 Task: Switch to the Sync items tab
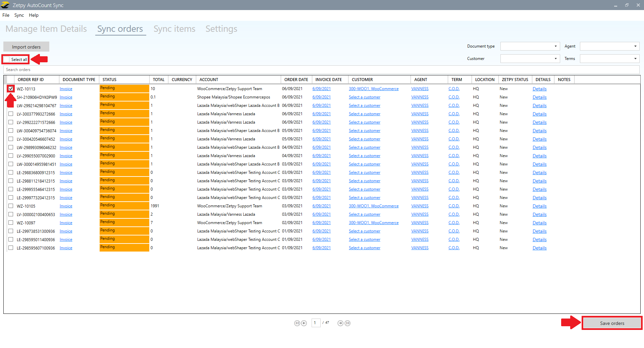pos(174,29)
